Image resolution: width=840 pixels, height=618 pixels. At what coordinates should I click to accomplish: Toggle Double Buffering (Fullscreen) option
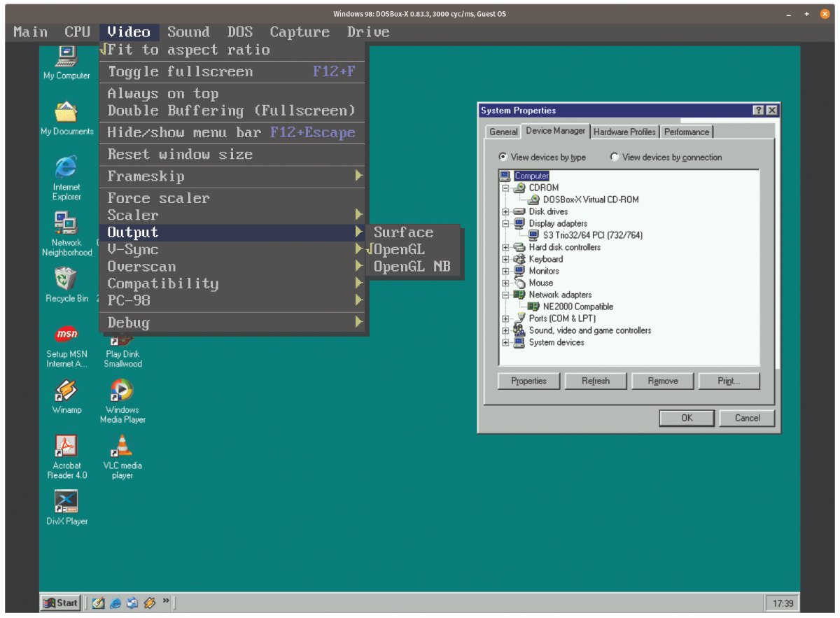pos(232,111)
